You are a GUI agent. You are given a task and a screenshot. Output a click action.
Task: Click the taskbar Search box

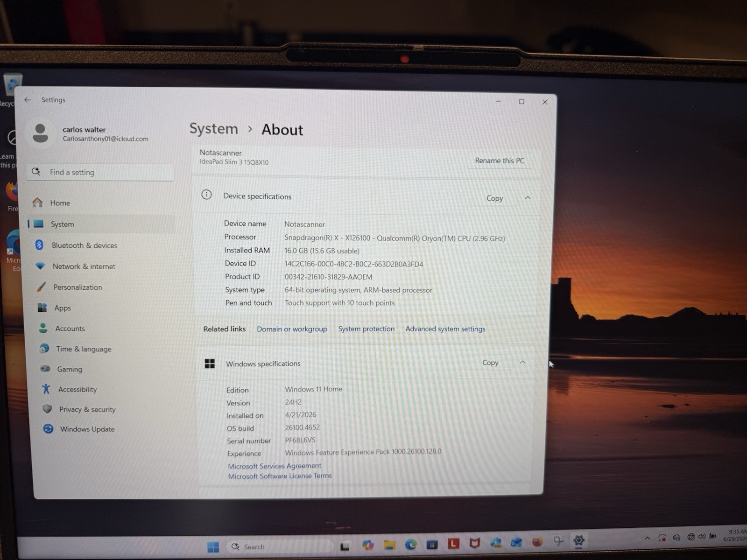(x=280, y=546)
